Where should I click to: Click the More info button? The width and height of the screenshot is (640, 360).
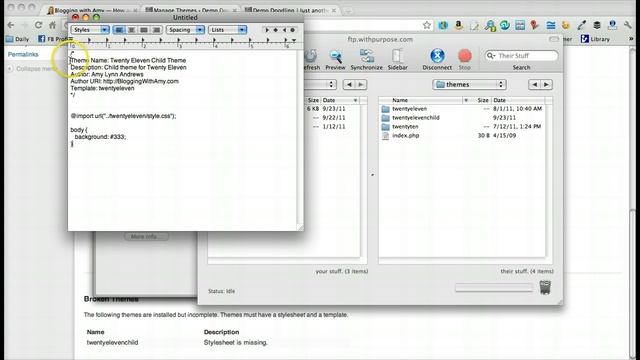[146, 236]
